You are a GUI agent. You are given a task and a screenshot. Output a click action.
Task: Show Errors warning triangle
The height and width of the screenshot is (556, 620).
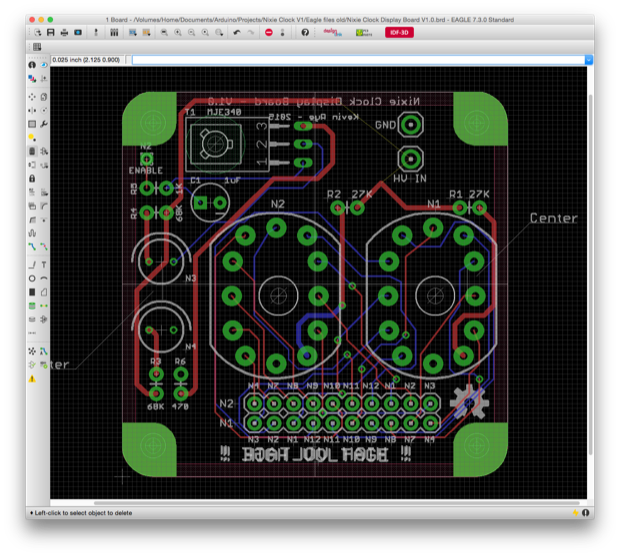tap(32, 379)
